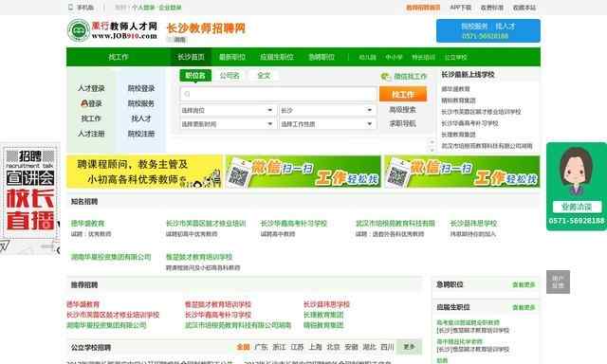Open 湖南华星投资集团有限公司 under 知名招聘
This screenshot has height=364, width=607.
(111, 257)
